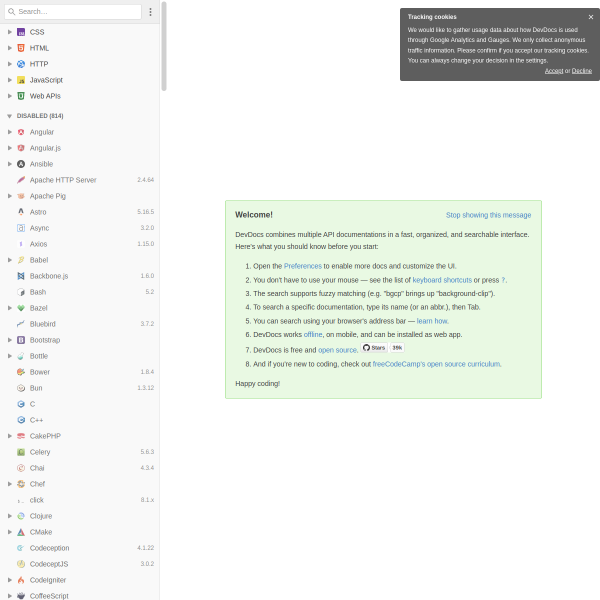Screen dimensions: 600x600
Task: Expand the CSS documentation tree
Action: coord(10,32)
